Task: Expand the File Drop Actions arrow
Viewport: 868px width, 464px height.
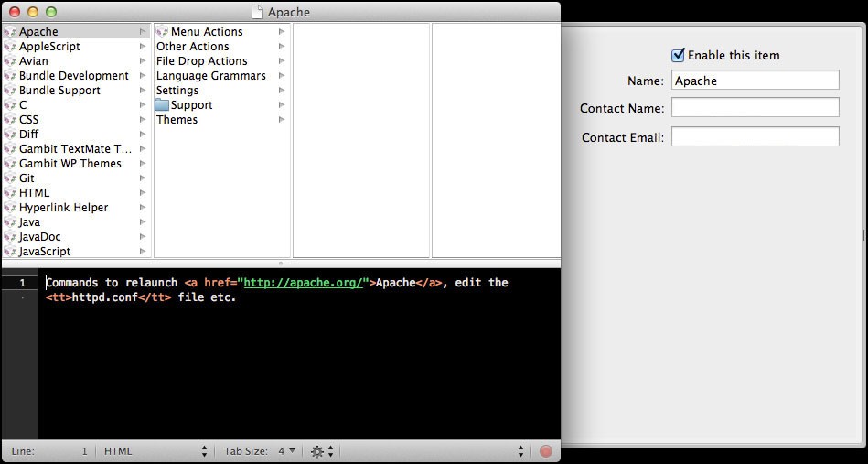Action: coord(282,61)
